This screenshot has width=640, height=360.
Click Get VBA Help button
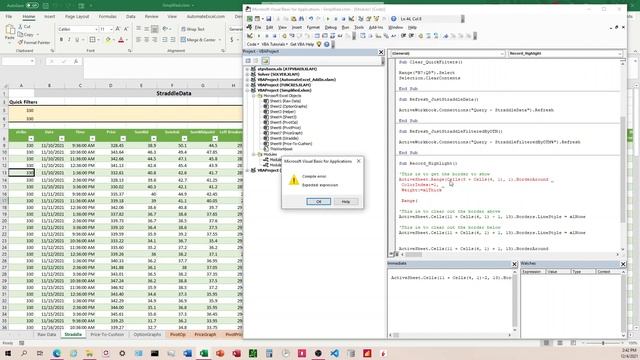pyautogui.click(x=302, y=44)
